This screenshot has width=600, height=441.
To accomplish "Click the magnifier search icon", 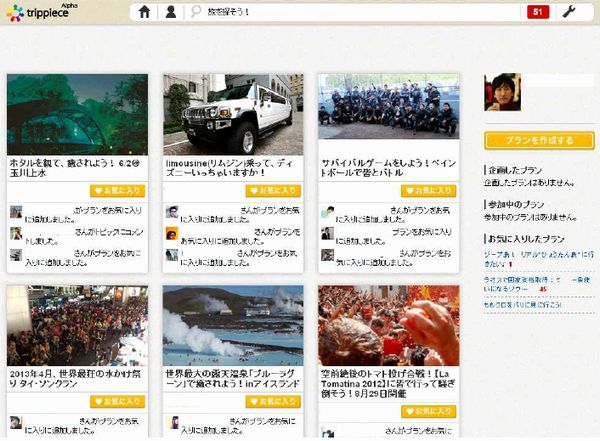I will tap(196, 11).
